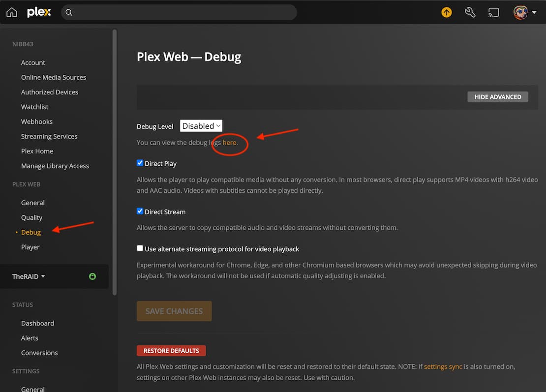The height and width of the screenshot is (392, 546).
Task: Click the green lock icon beside TheRAID
Action: tap(92, 276)
